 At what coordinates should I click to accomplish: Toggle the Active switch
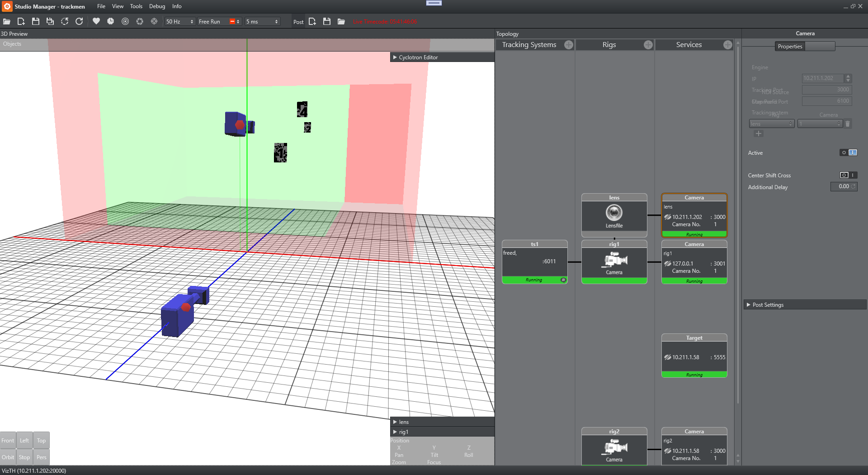tap(848, 153)
